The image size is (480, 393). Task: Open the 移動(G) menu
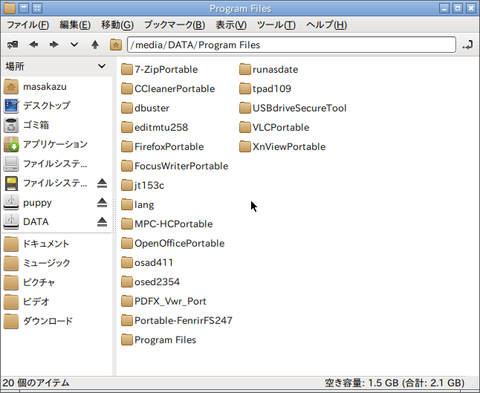117,25
